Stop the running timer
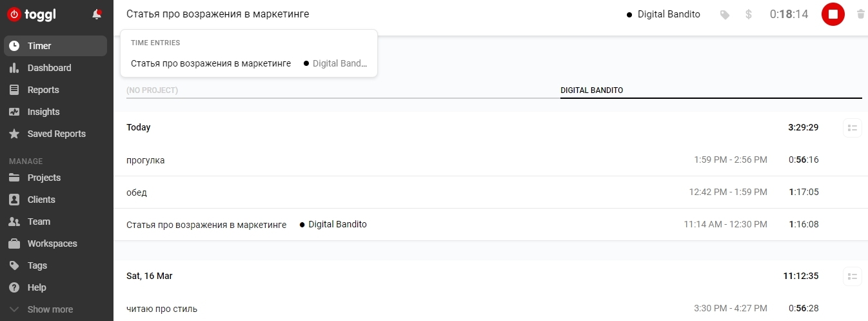The image size is (868, 321). coord(833,14)
